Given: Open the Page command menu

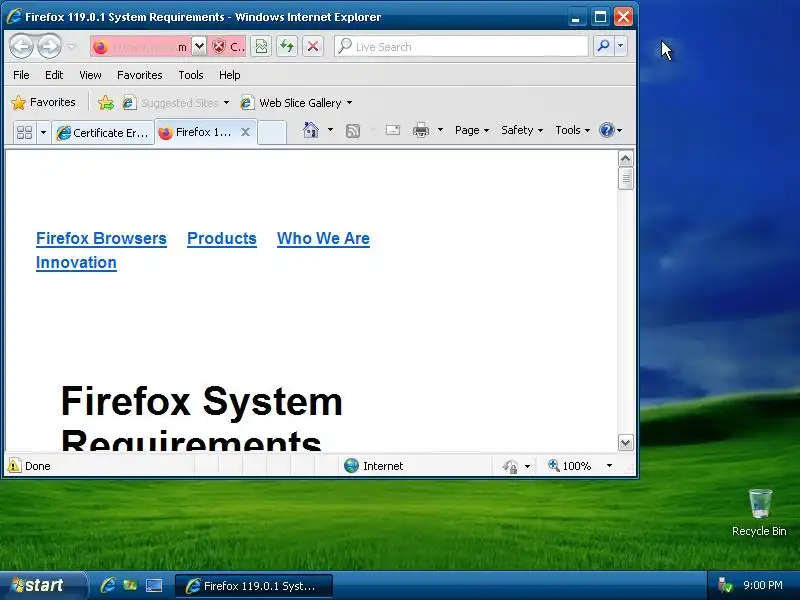Looking at the screenshot, I should click(471, 130).
